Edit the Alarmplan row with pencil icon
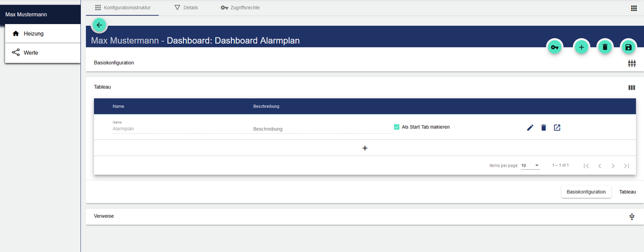The width and height of the screenshot is (644, 252). [x=530, y=128]
